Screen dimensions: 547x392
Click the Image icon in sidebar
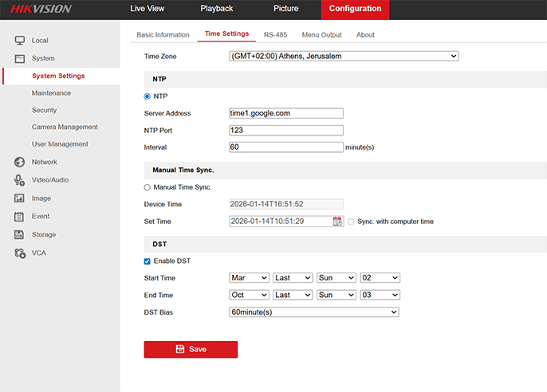pyautogui.click(x=19, y=198)
